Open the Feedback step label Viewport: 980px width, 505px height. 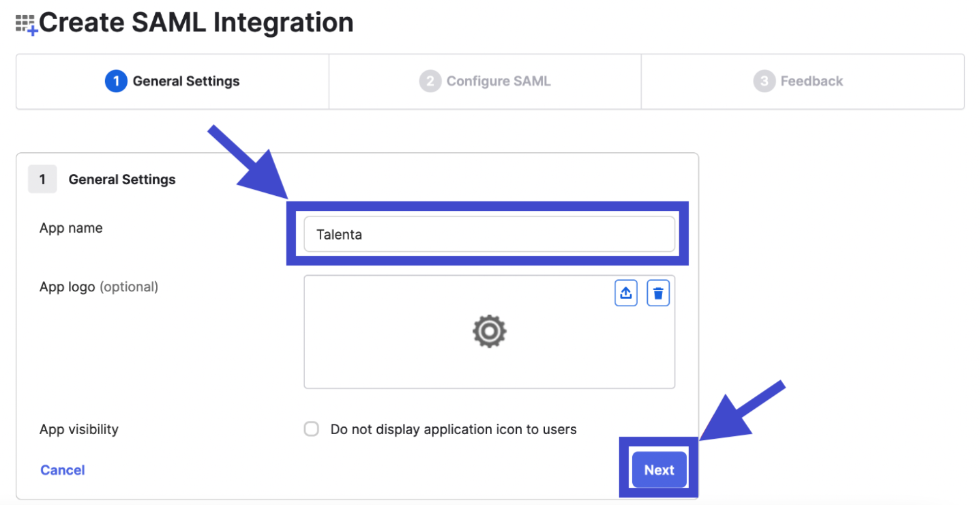[812, 81]
